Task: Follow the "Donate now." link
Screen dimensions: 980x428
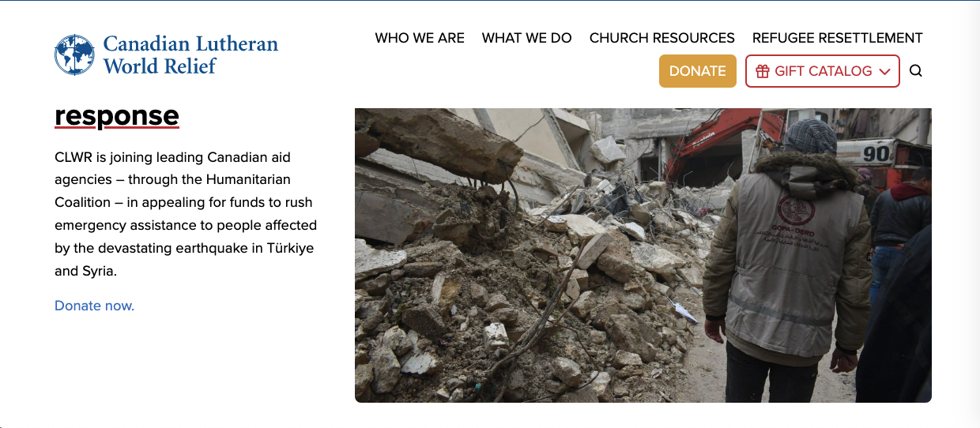Action: 95,306
